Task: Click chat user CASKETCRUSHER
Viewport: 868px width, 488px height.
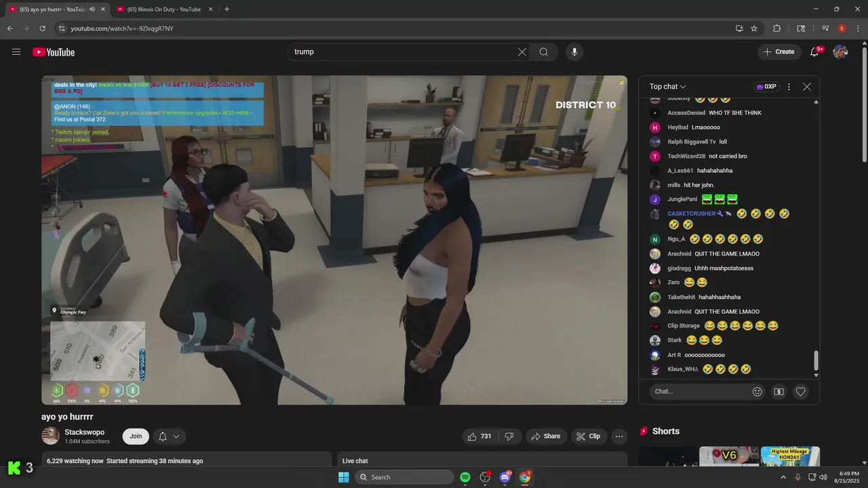Action: click(692, 213)
